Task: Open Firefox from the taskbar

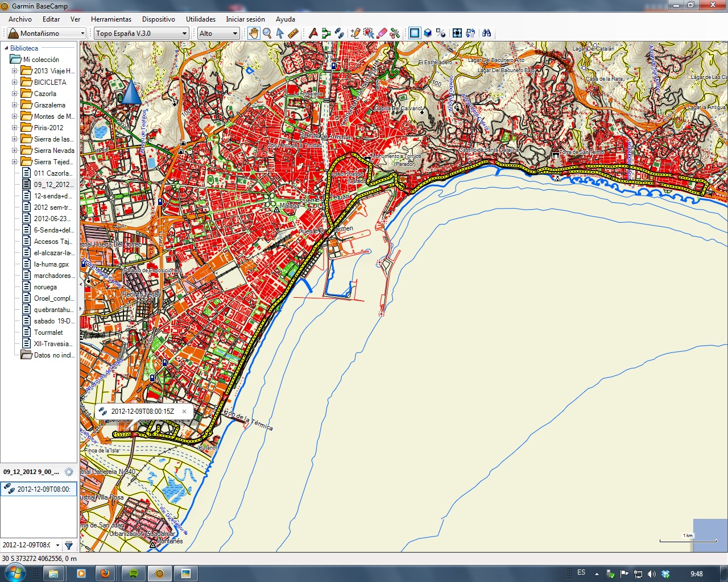Action: pos(105,573)
